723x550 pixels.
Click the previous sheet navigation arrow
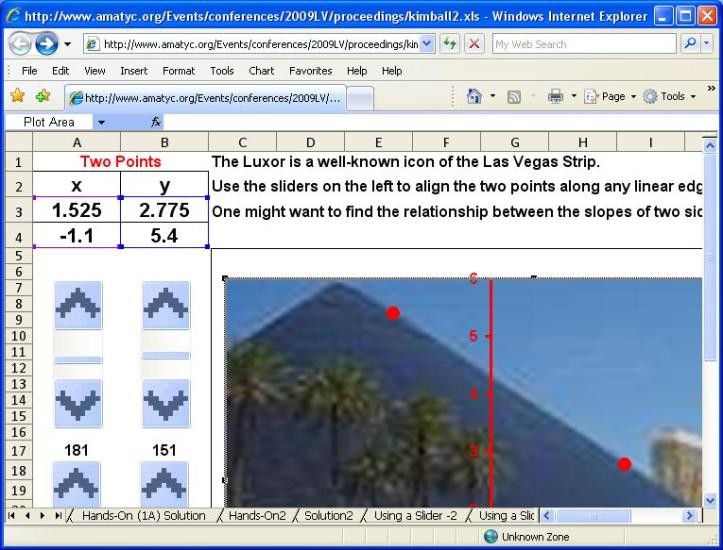click(x=27, y=515)
